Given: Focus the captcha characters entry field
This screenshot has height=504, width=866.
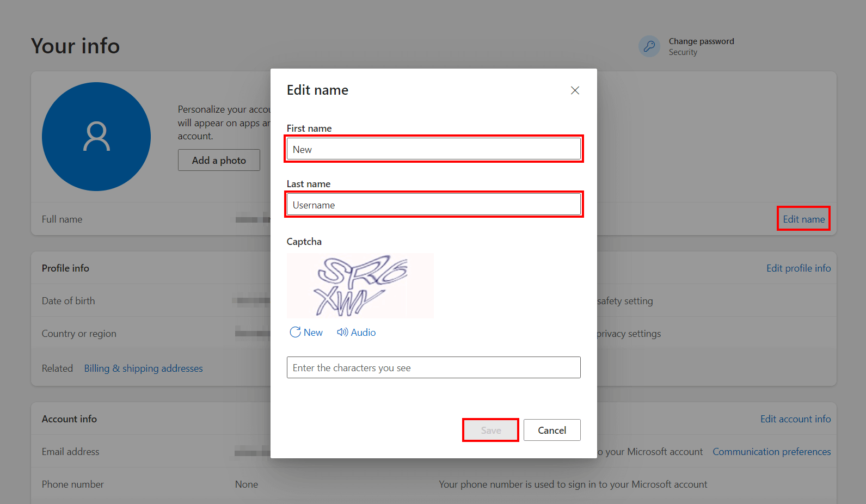Looking at the screenshot, I should [x=433, y=367].
